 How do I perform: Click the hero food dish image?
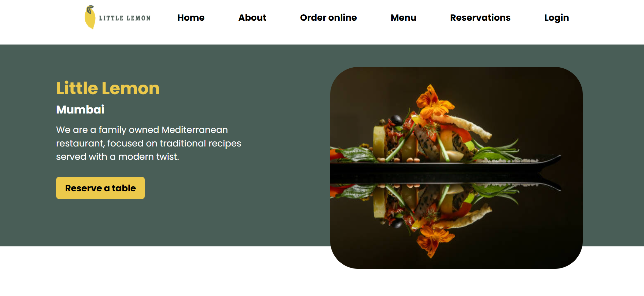tap(456, 168)
